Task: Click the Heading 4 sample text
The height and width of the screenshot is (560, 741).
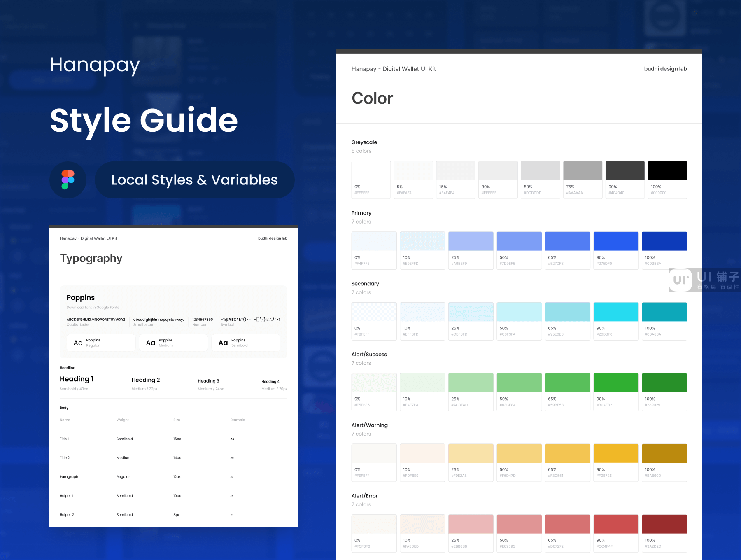Action: pos(270,382)
